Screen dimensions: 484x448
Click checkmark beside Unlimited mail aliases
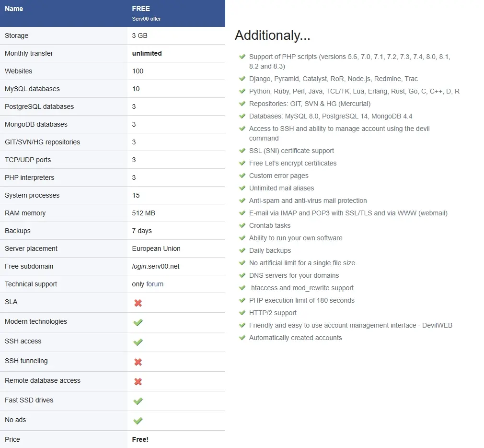tap(242, 188)
